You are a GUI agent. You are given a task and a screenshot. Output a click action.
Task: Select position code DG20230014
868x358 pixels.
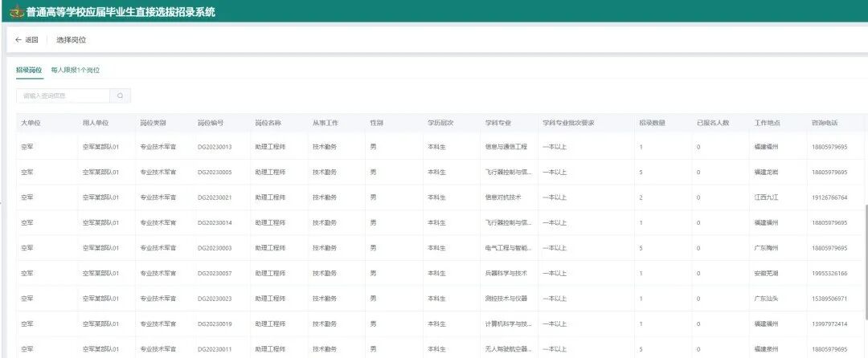[x=215, y=222]
